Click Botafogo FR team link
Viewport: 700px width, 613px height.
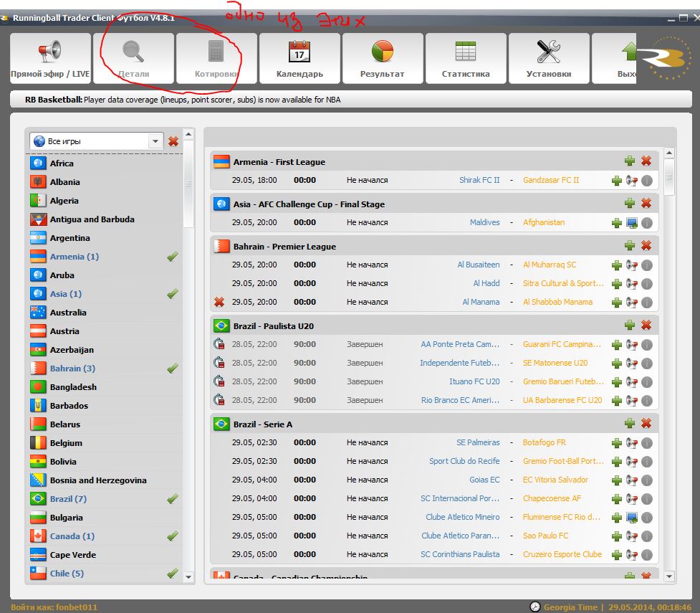(x=545, y=442)
